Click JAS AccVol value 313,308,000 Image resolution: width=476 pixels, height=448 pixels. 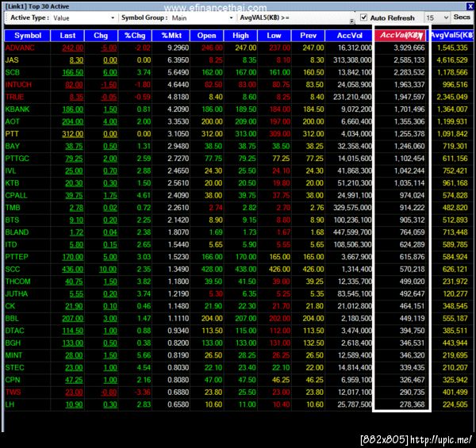[x=352, y=60]
